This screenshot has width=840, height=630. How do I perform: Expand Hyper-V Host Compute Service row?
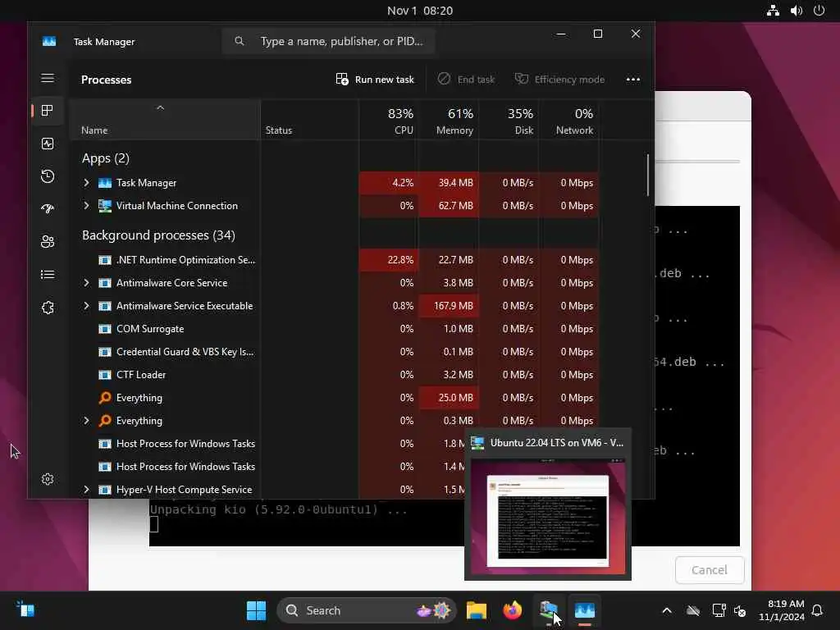[86, 490]
